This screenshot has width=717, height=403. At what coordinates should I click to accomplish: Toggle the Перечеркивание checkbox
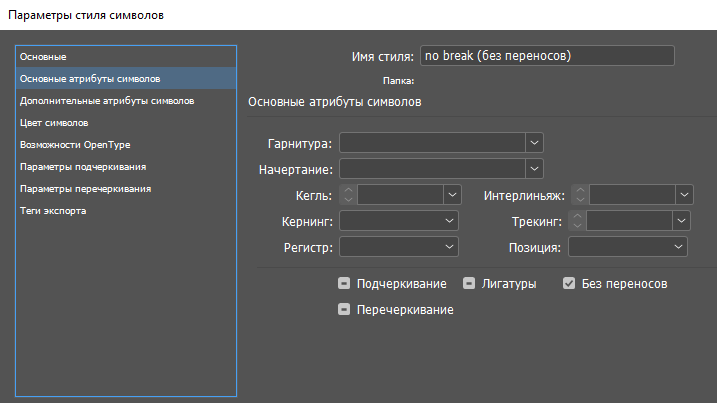(344, 310)
